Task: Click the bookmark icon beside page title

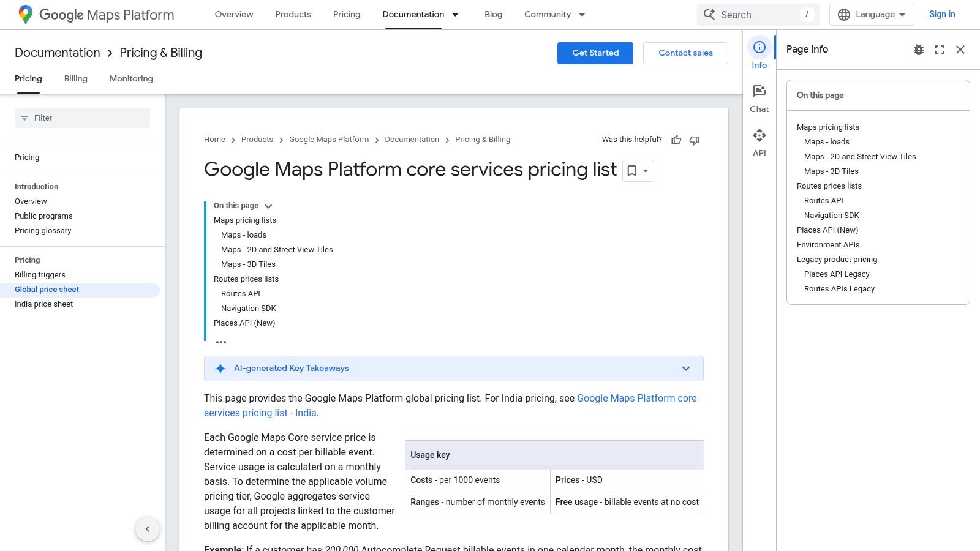Action: (x=632, y=171)
